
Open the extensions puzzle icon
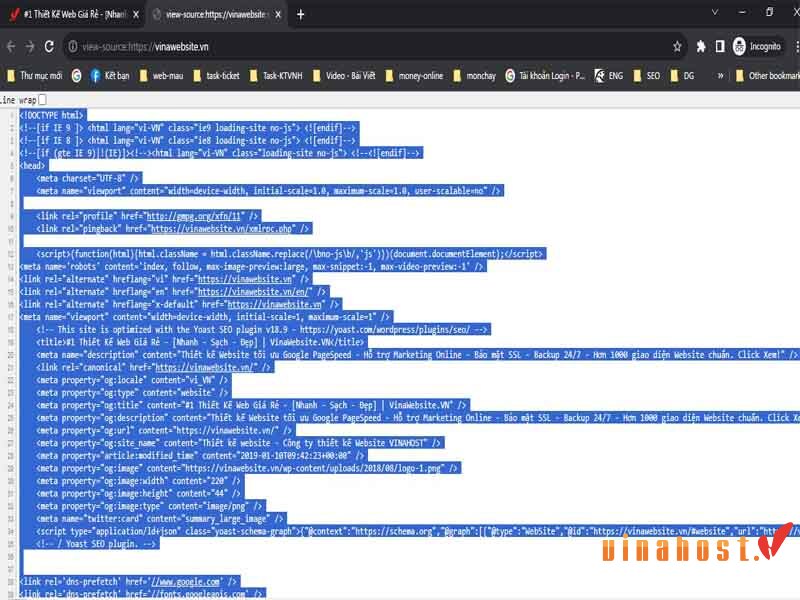point(701,47)
